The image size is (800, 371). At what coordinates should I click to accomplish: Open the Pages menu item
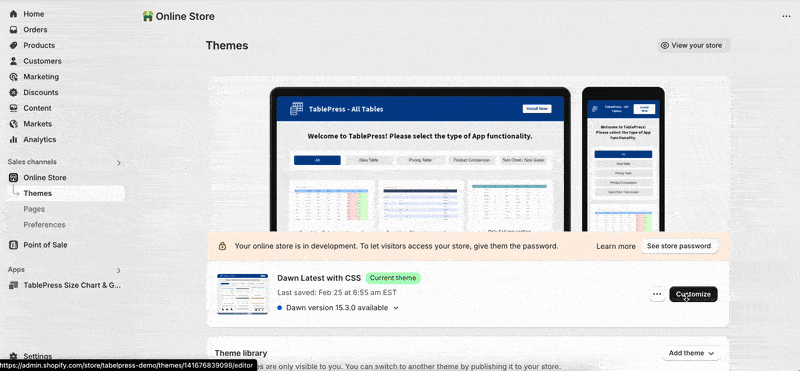tap(34, 209)
